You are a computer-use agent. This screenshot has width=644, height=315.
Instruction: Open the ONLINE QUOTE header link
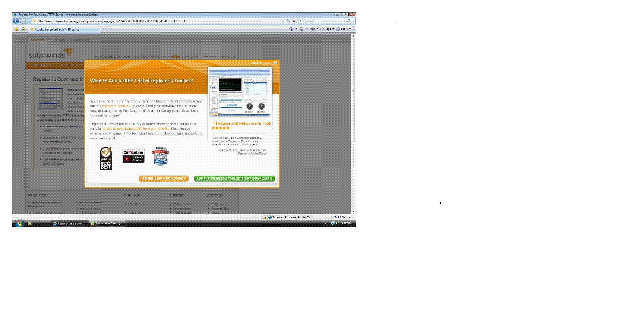[x=104, y=57]
